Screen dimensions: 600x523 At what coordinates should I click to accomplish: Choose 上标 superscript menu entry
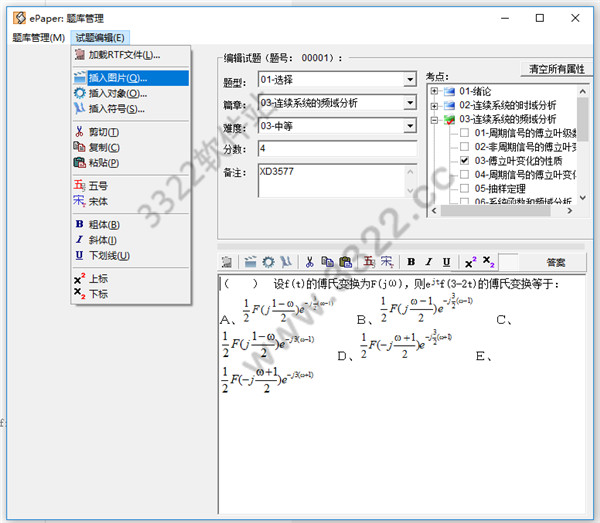[x=130, y=279]
